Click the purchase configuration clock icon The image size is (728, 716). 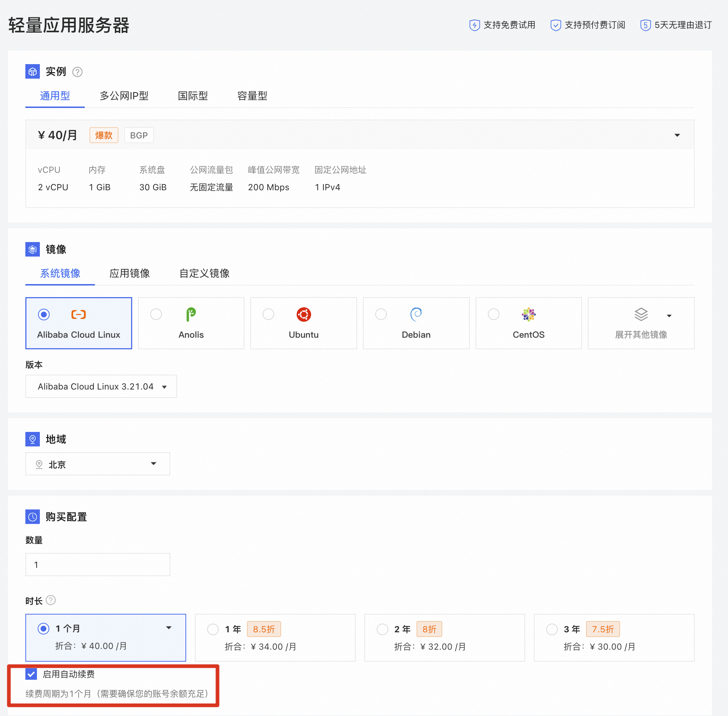pos(33,517)
